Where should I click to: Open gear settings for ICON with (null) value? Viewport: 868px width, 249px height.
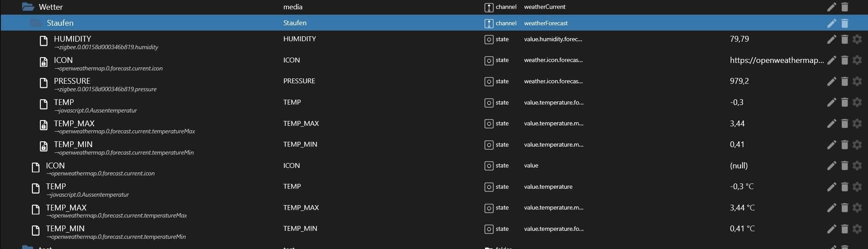tap(857, 166)
